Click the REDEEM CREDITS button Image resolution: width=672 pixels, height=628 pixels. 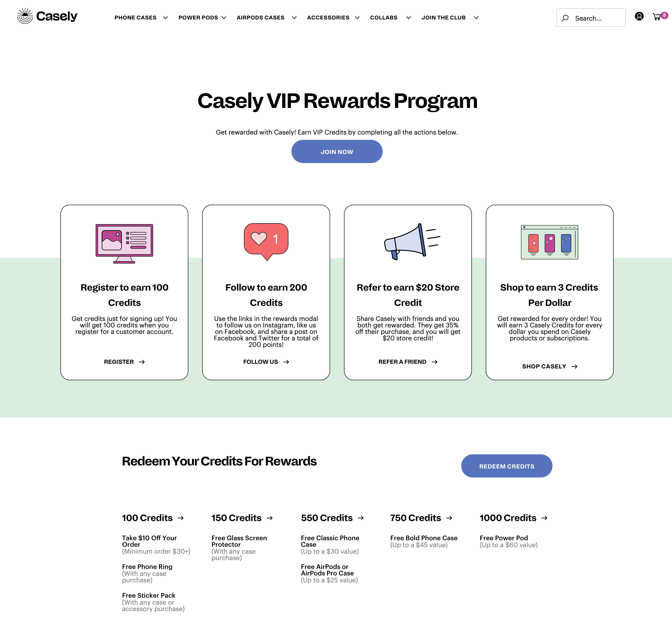506,466
